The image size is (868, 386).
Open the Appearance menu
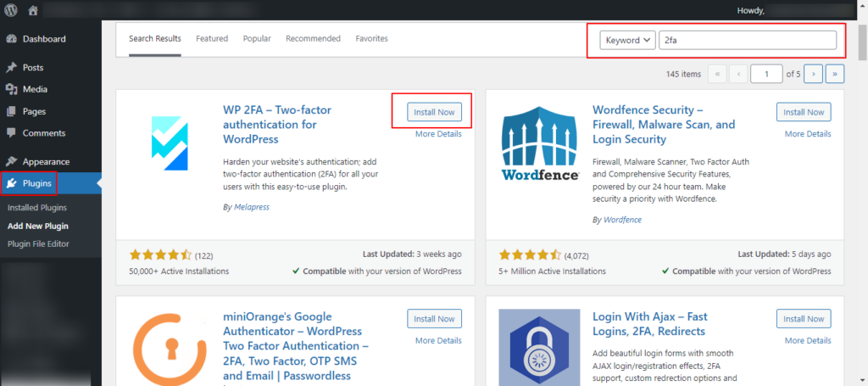(x=46, y=161)
